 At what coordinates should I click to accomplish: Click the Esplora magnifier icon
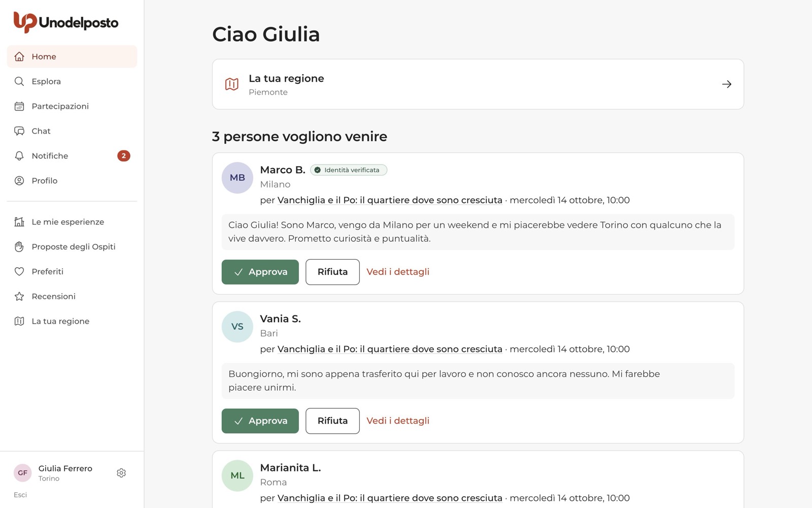[19, 81]
